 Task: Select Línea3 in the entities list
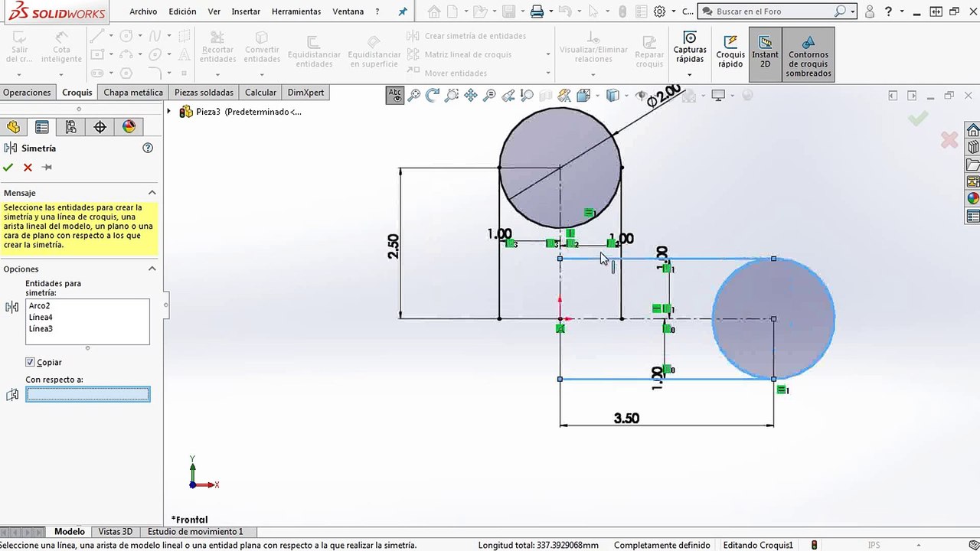41,329
